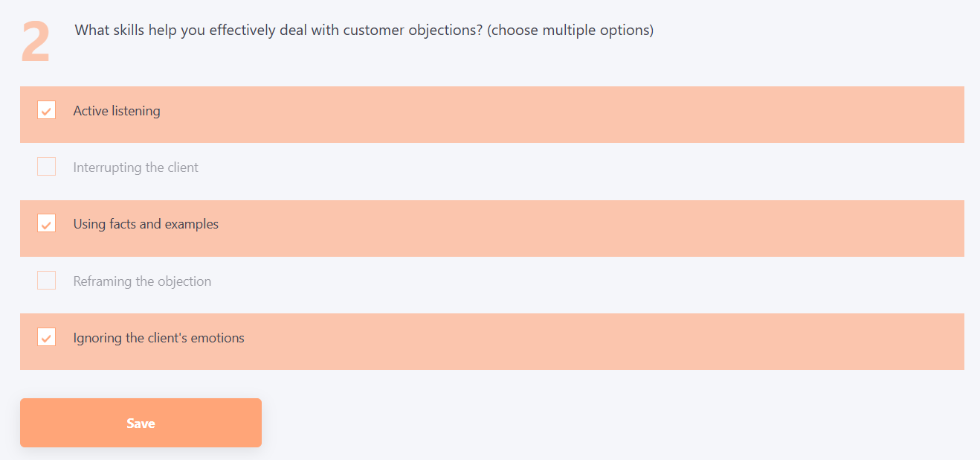Enable the Reframing the objection checkbox
The image size is (980, 460).
[46, 281]
